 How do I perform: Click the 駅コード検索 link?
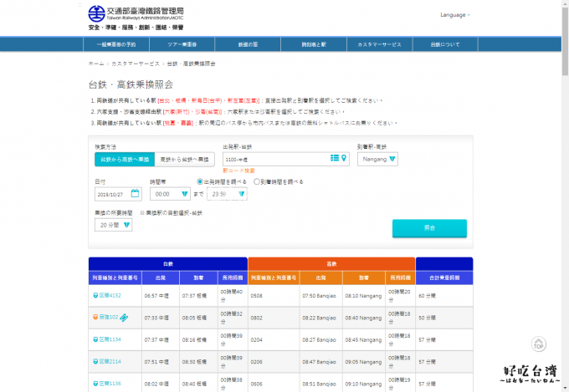(x=238, y=170)
